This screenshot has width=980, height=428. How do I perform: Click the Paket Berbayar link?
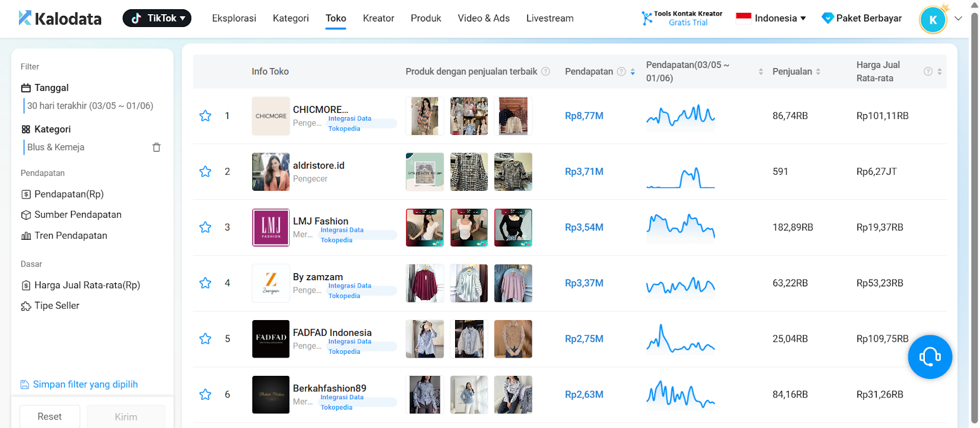tap(862, 18)
